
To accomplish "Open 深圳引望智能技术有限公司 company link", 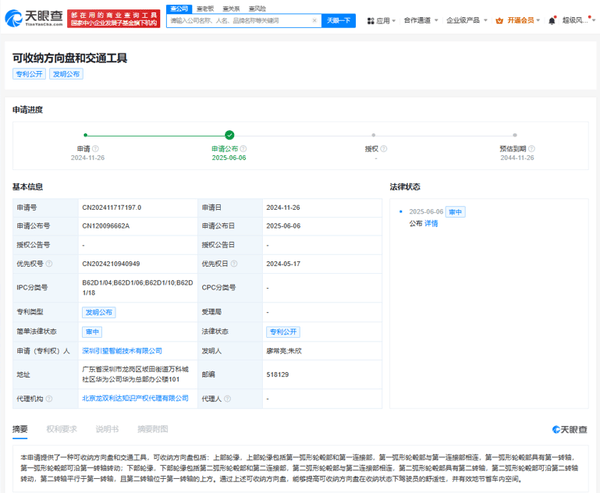I will click(121, 351).
